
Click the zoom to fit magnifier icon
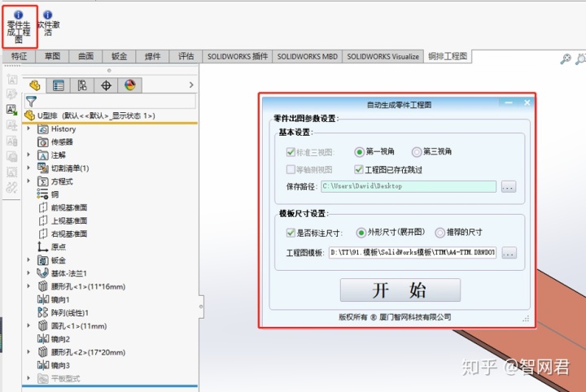[x=566, y=59]
